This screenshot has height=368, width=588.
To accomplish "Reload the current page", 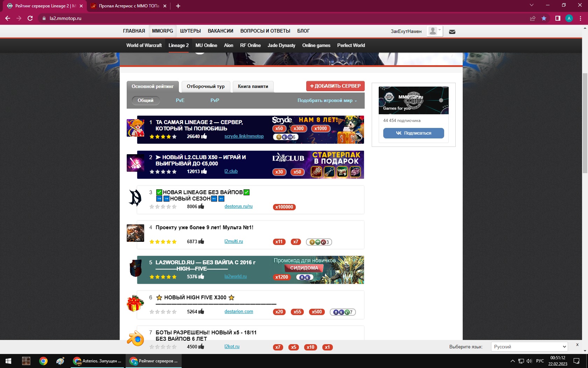I will (x=30, y=18).
